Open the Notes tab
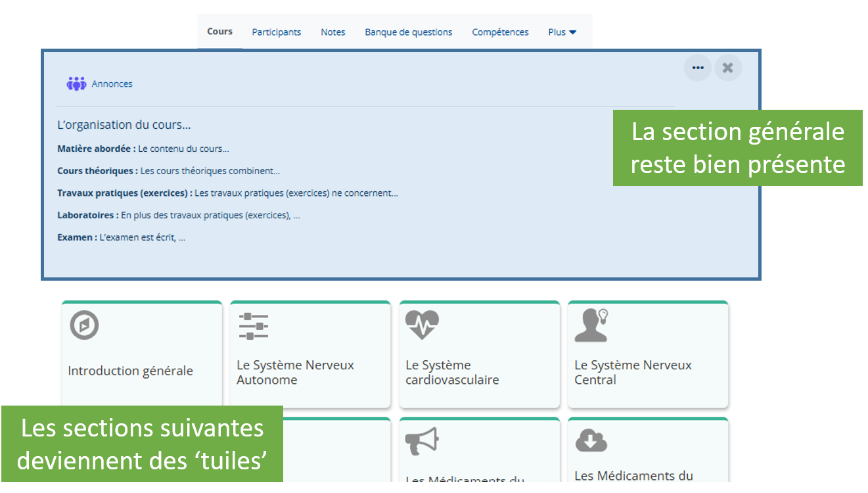Image resolution: width=868 pixels, height=493 pixels. tap(333, 32)
